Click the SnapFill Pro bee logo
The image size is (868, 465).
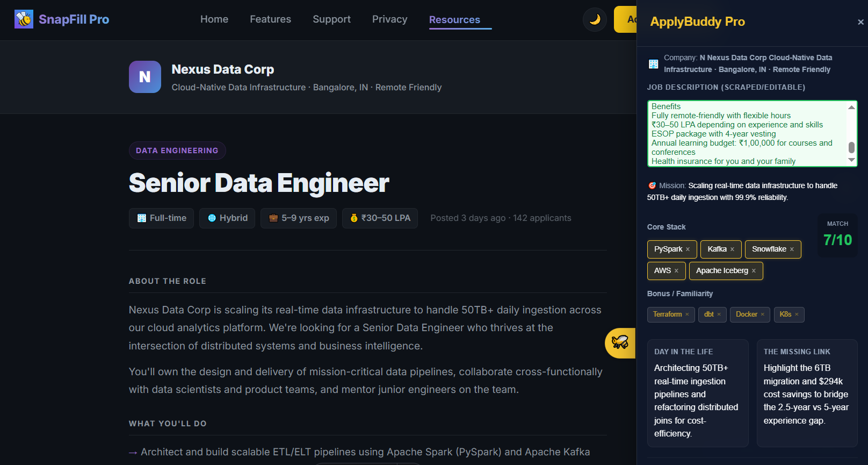24,19
